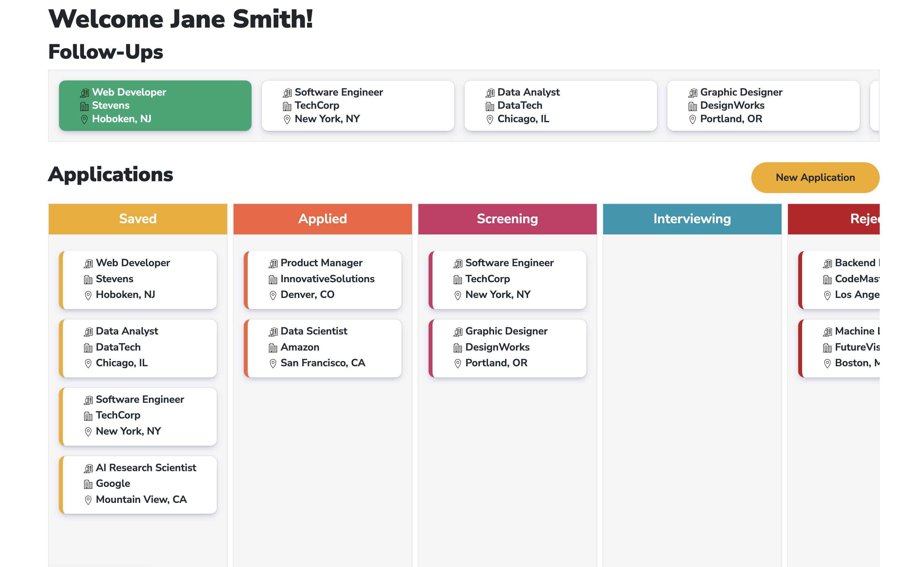
Task: Click job icon beside Product Manager card
Action: click(x=273, y=264)
